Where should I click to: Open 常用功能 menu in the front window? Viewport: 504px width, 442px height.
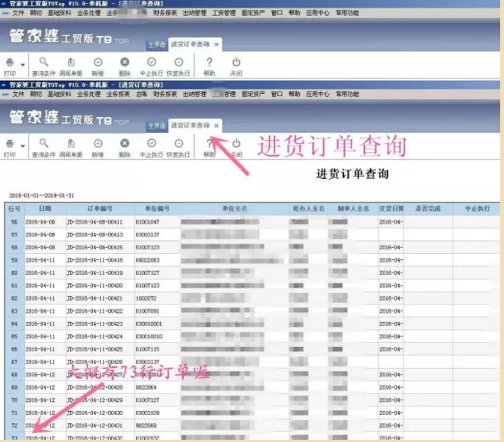pyautogui.click(x=347, y=94)
